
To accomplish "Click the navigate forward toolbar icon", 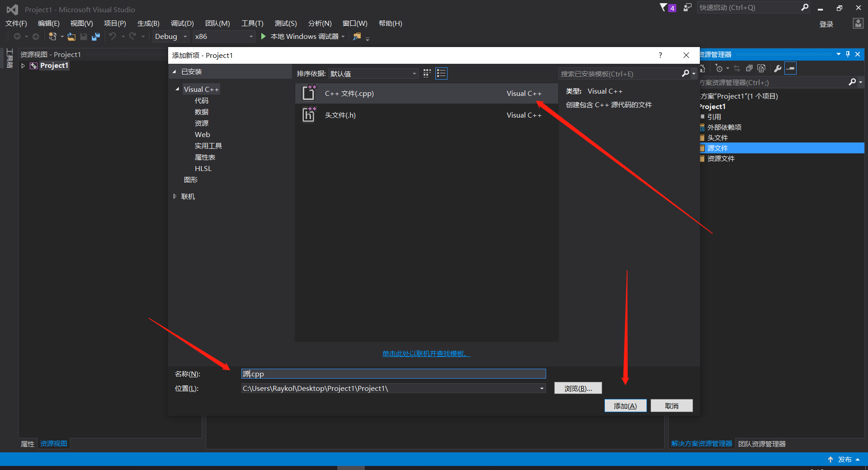I will 36,37.
